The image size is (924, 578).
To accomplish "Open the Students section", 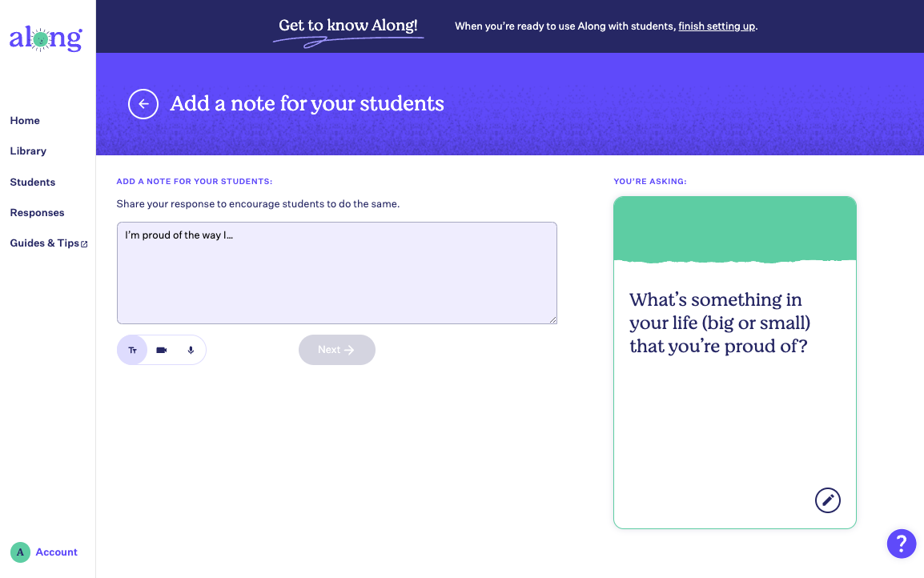I will point(32,182).
